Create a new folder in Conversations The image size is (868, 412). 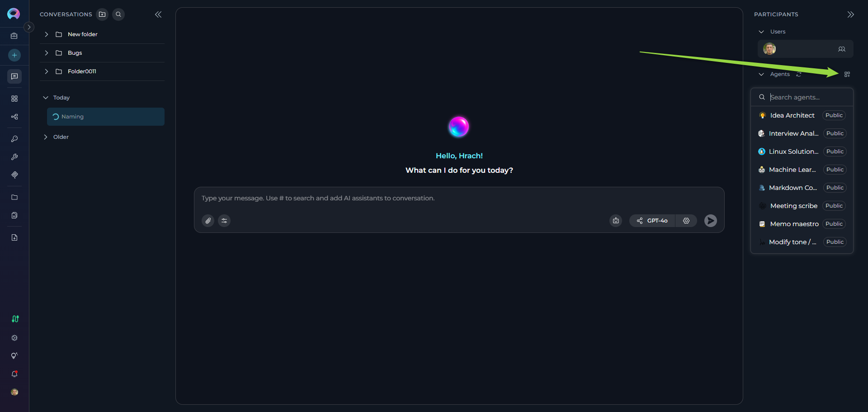[102, 14]
